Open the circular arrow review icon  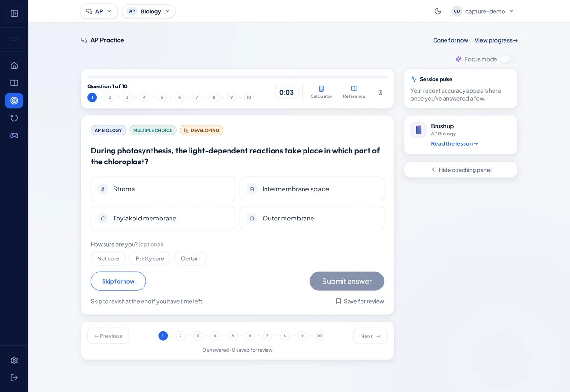coord(14,118)
